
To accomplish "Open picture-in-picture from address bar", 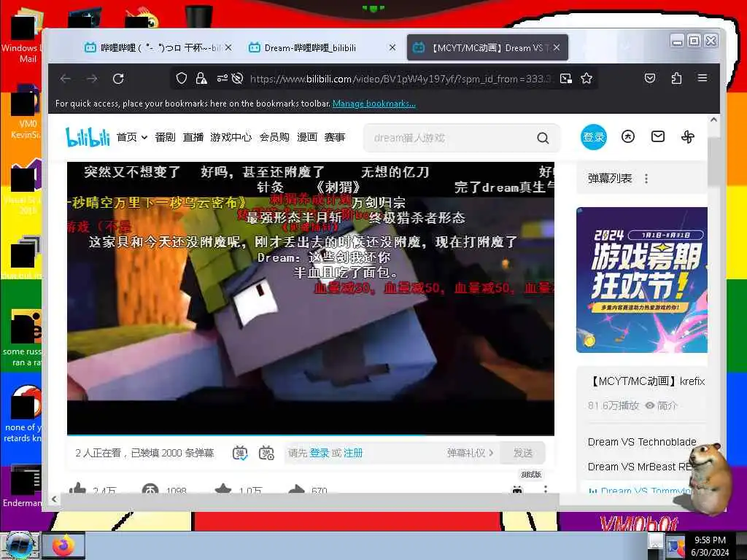I will [x=566, y=79].
